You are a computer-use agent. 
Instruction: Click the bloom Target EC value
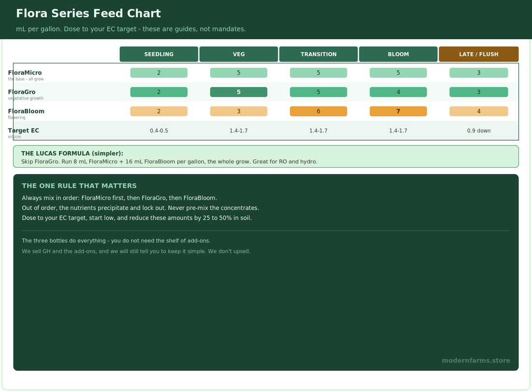pos(399,131)
